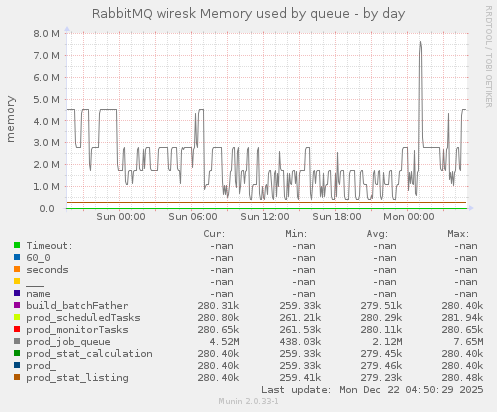Image resolution: width=497 pixels, height=412 pixels.
Task: Click the 'Sun 18:00' x-axis label
Action: (x=337, y=217)
